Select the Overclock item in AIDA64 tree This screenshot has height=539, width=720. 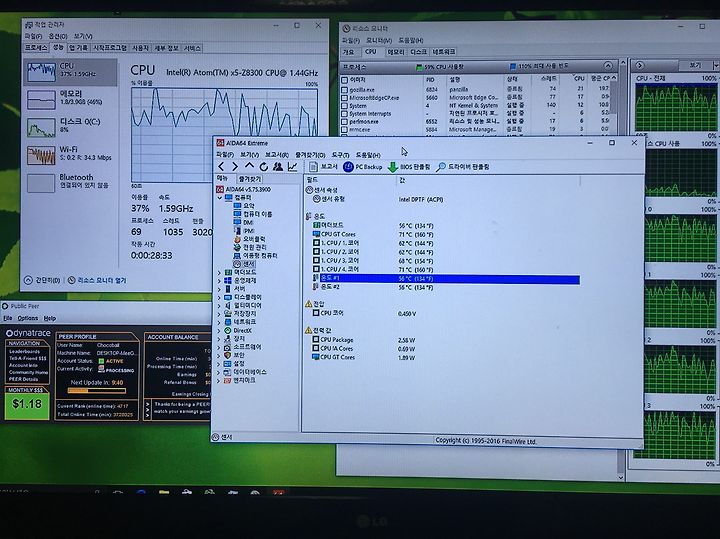249,239
